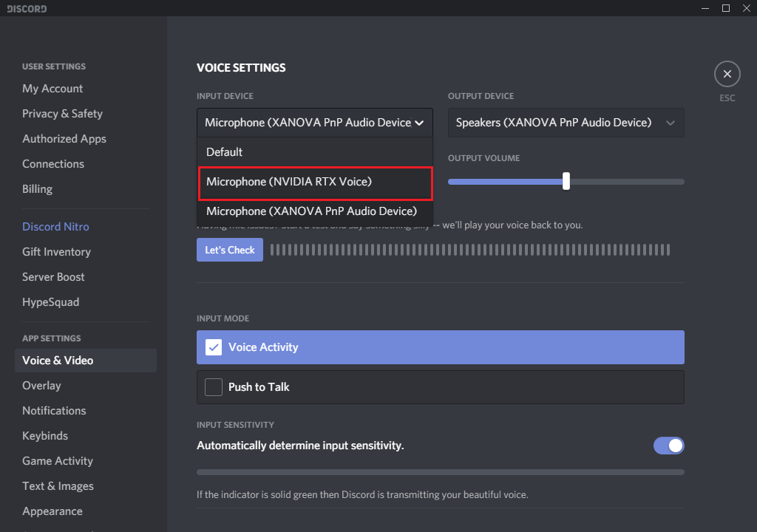
Task: Minimize the Discord window
Action: tap(705, 8)
